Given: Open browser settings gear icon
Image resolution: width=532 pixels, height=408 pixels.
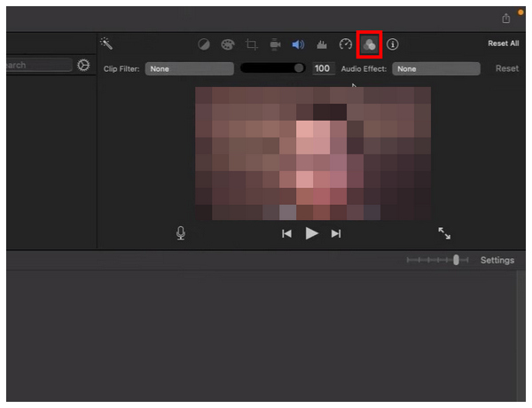Looking at the screenshot, I should [83, 65].
